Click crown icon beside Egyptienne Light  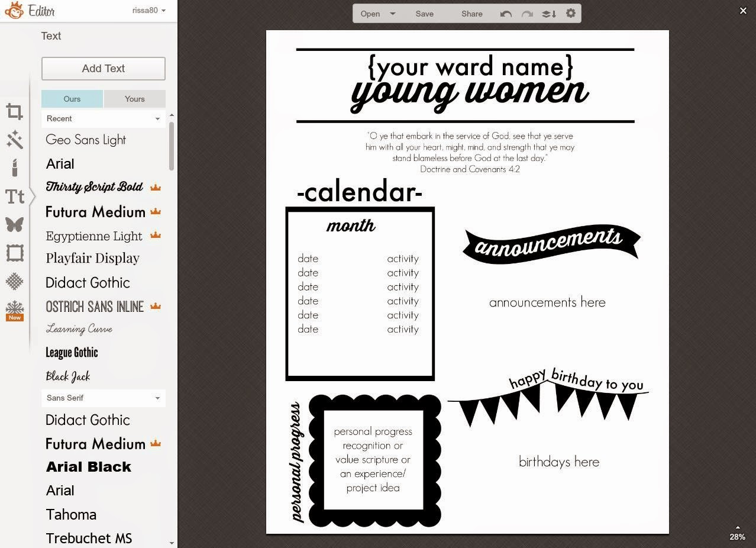pos(156,235)
